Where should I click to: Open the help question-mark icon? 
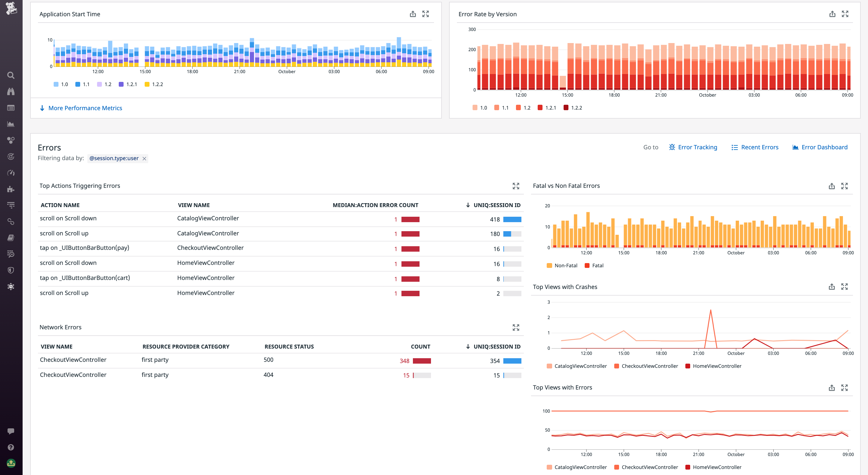pyautogui.click(x=11, y=447)
